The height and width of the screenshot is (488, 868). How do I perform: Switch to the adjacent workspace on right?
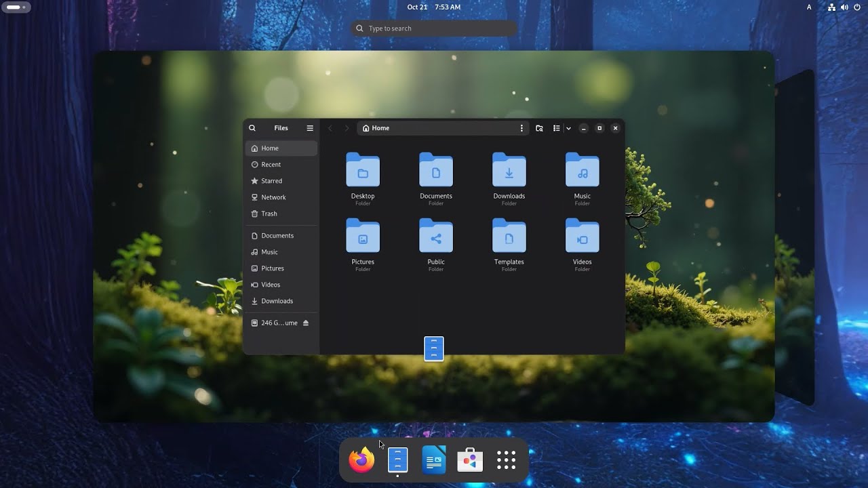795,237
